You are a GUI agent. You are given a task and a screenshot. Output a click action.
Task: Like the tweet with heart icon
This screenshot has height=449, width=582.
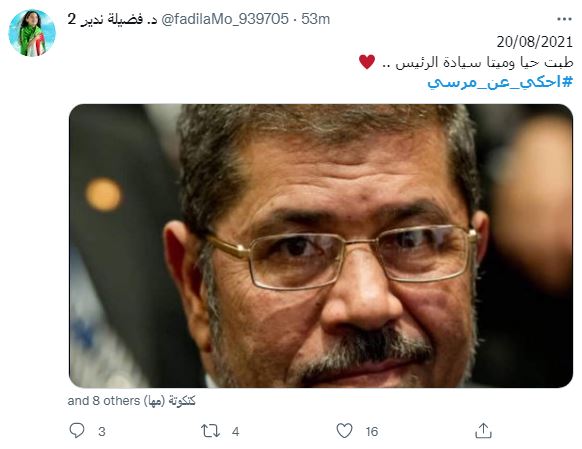[x=344, y=430]
